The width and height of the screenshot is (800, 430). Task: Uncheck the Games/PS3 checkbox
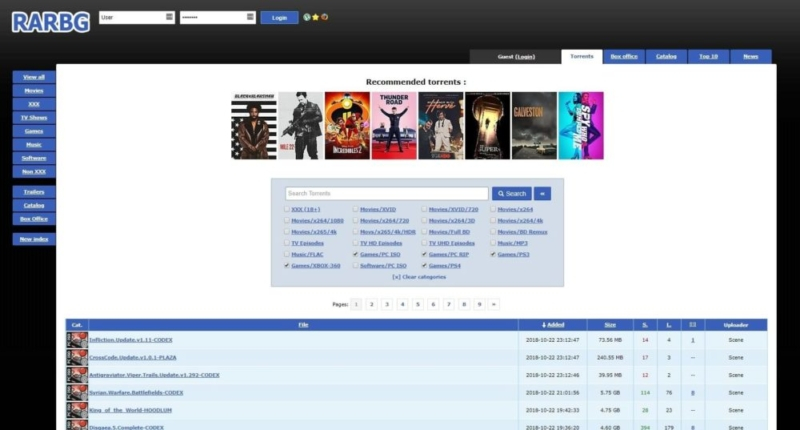tap(493, 254)
